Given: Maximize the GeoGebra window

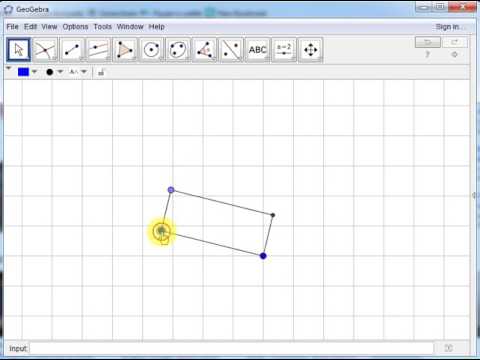Looking at the screenshot, I should point(440,7).
